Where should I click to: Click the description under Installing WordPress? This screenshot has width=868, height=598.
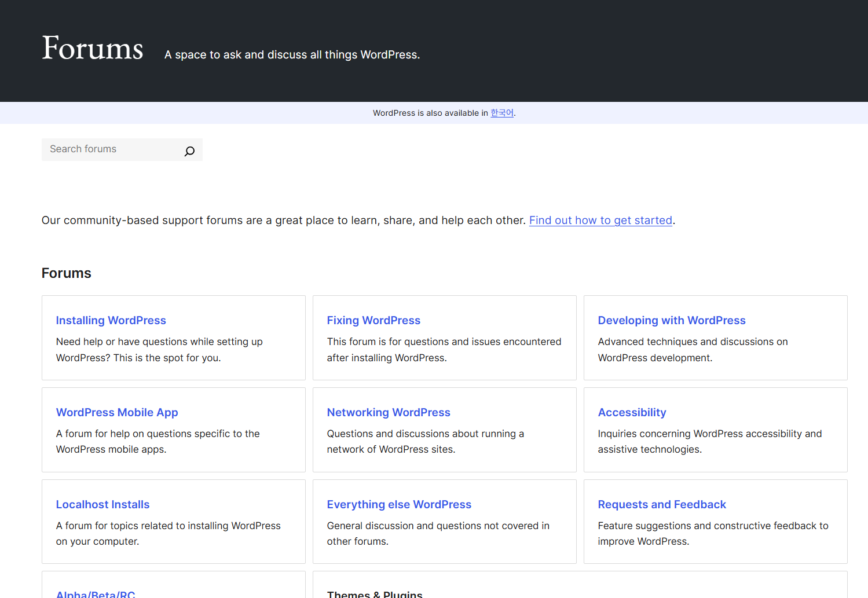(159, 350)
